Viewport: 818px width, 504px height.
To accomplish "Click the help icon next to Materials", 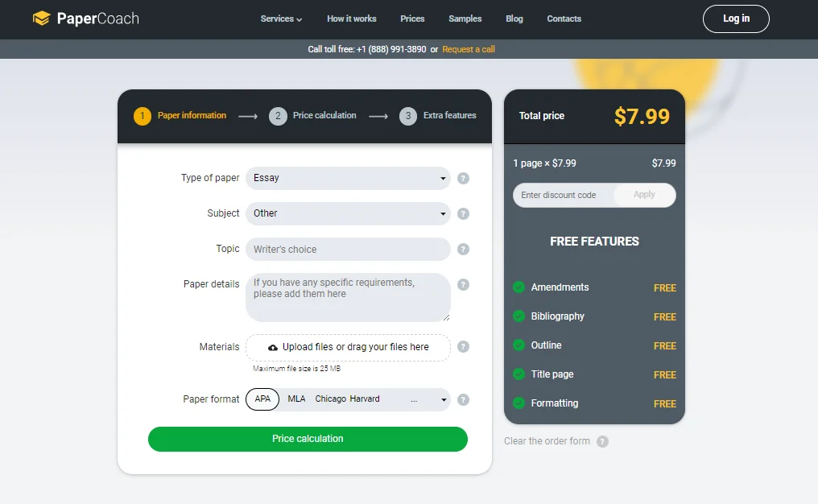I will tap(463, 346).
